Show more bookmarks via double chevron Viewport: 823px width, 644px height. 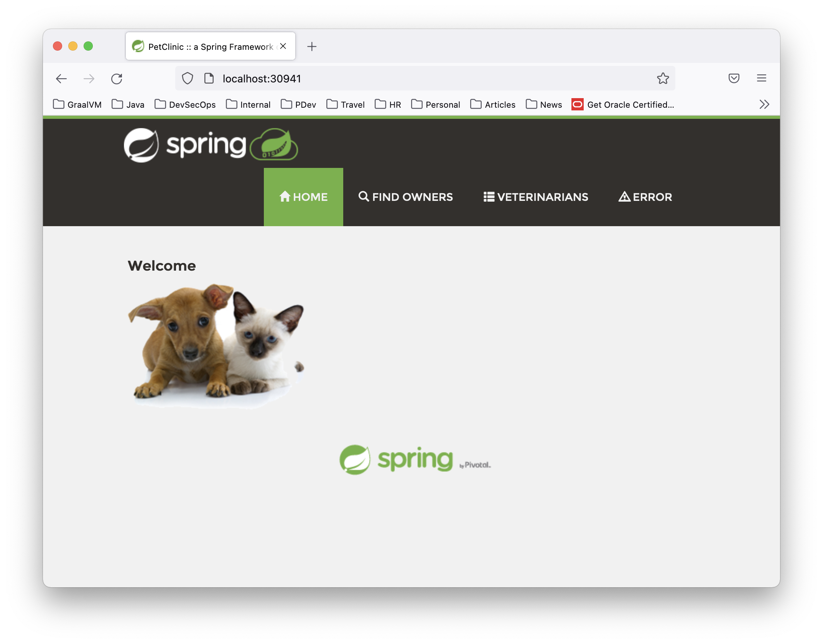pyautogui.click(x=764, y=104)
